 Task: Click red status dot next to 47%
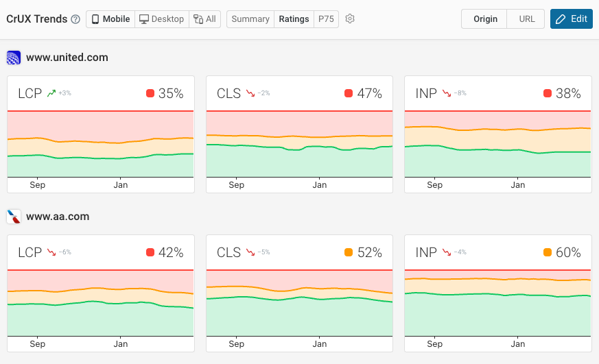pyautogui.click(x=349, y=93)
